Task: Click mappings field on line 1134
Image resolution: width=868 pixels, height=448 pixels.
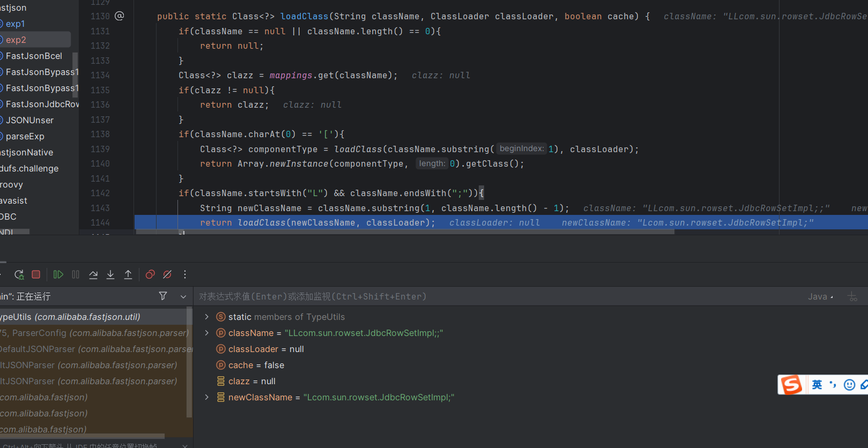Action: (x=291, y=76)
